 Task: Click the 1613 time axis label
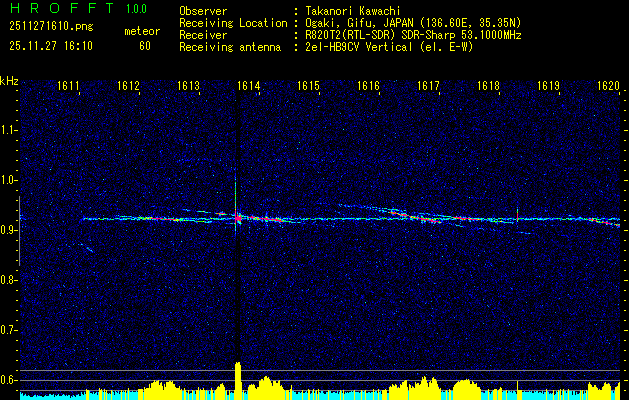[x=188, y=85]
